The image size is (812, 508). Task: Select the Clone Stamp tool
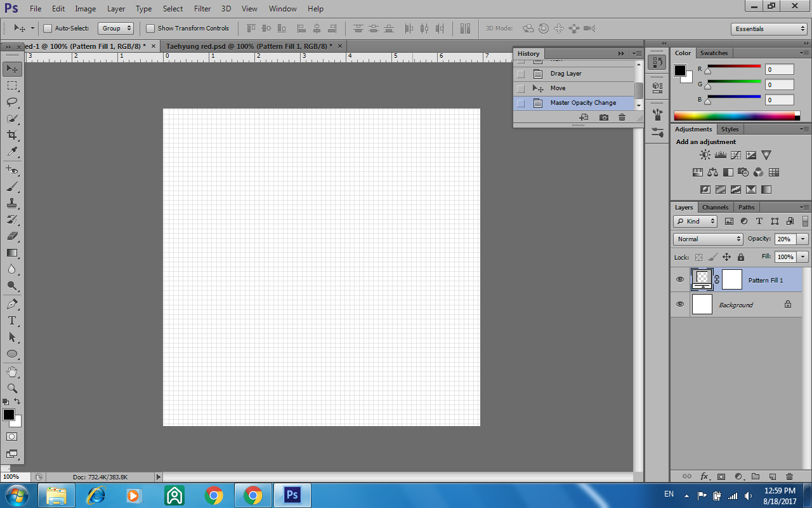(x=12, y=203)
